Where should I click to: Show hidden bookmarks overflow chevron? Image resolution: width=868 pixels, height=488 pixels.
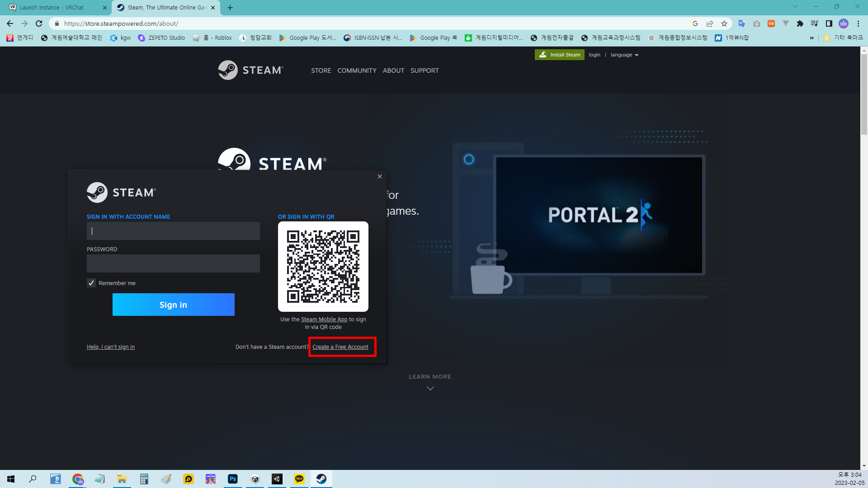(x=811, y=38)
